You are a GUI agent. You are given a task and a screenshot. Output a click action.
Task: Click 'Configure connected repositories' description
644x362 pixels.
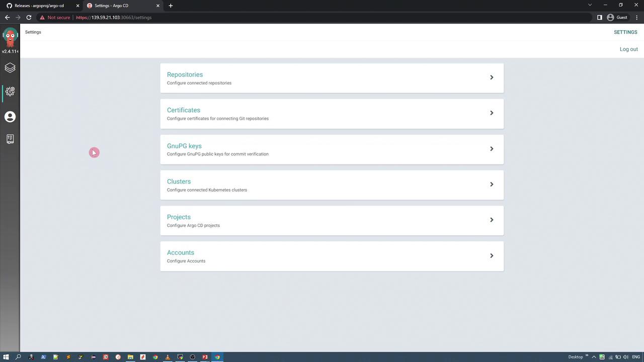click(199, 83)
